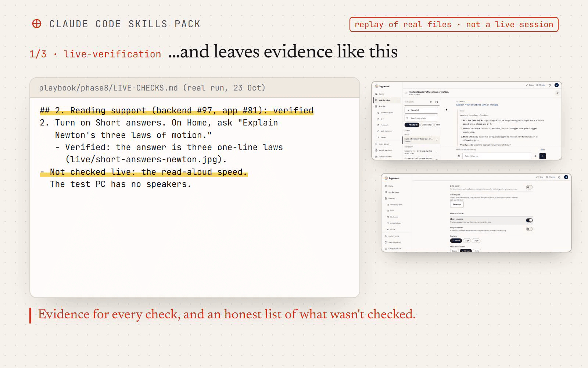
Task: Select the All subjects chip
Action: pyautogui.click(x=412, y=125)
